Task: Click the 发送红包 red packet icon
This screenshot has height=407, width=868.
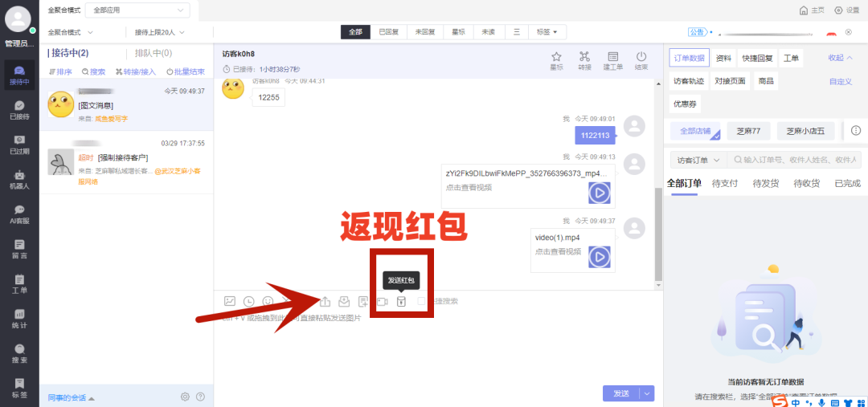Action: pyautogui.click(x=401, y=301)
